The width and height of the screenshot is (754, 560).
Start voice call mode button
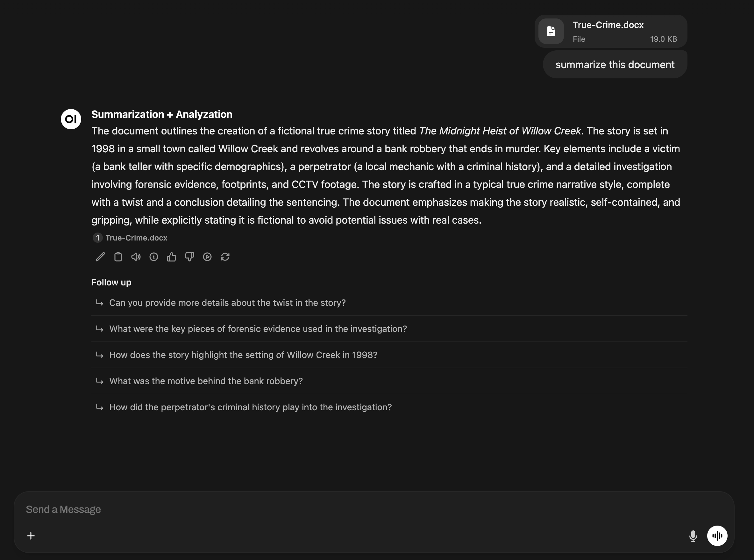[717, 536]
